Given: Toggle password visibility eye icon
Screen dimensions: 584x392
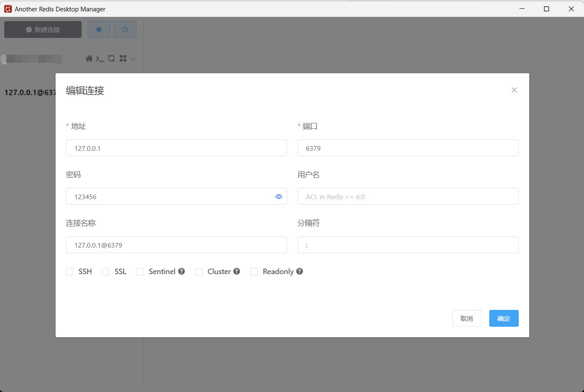Looking at the screenshot, I should [x=279, y=197].
